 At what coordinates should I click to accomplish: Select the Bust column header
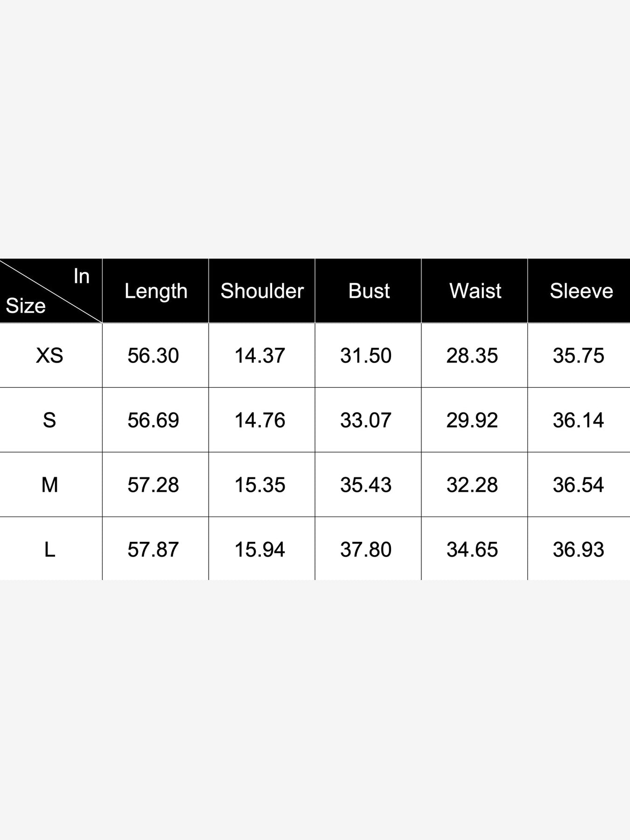[x=369, y=291]
